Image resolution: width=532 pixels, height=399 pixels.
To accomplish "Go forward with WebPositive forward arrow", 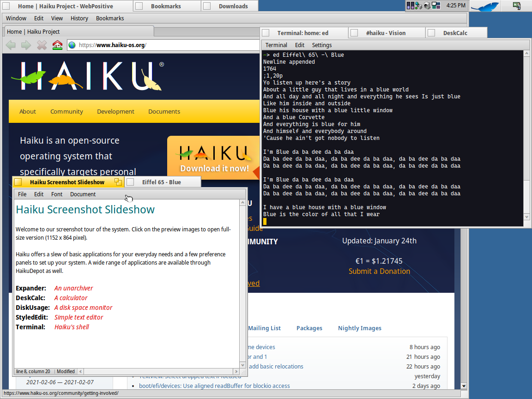I will [x=26, y=45].
